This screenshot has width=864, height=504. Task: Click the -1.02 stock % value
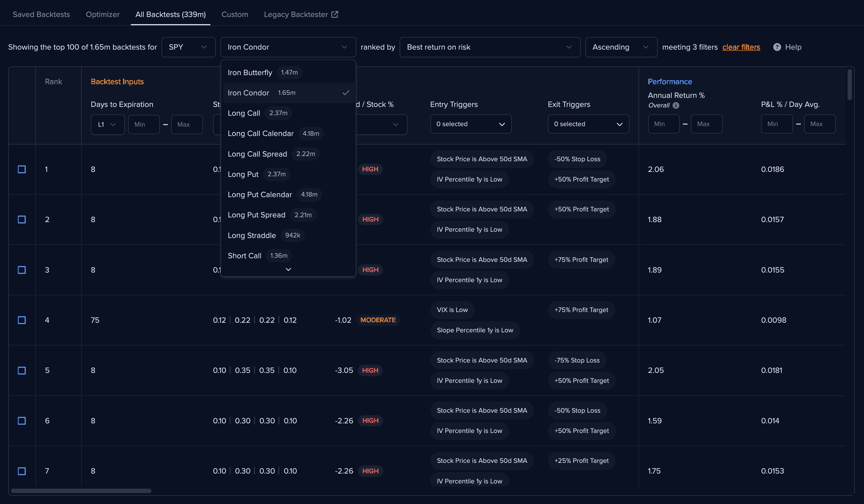pos(343,320)
